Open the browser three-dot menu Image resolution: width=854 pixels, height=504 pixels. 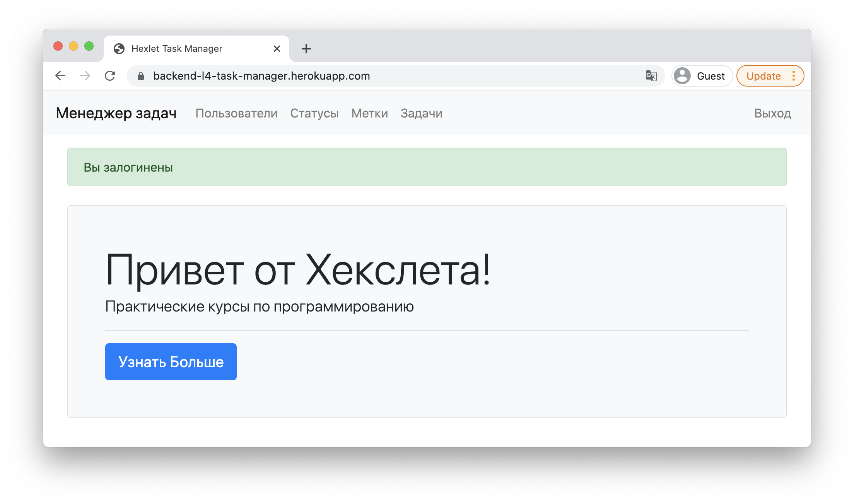[x=794, y=76]
